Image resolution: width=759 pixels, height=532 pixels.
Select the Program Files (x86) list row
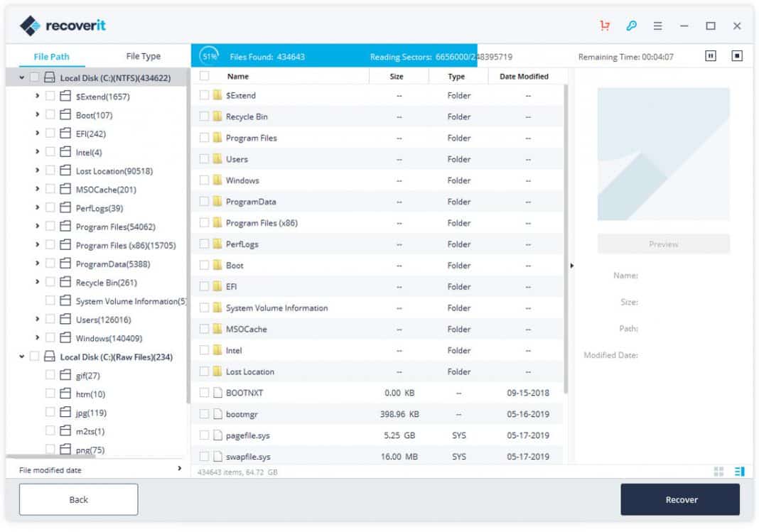377,223
